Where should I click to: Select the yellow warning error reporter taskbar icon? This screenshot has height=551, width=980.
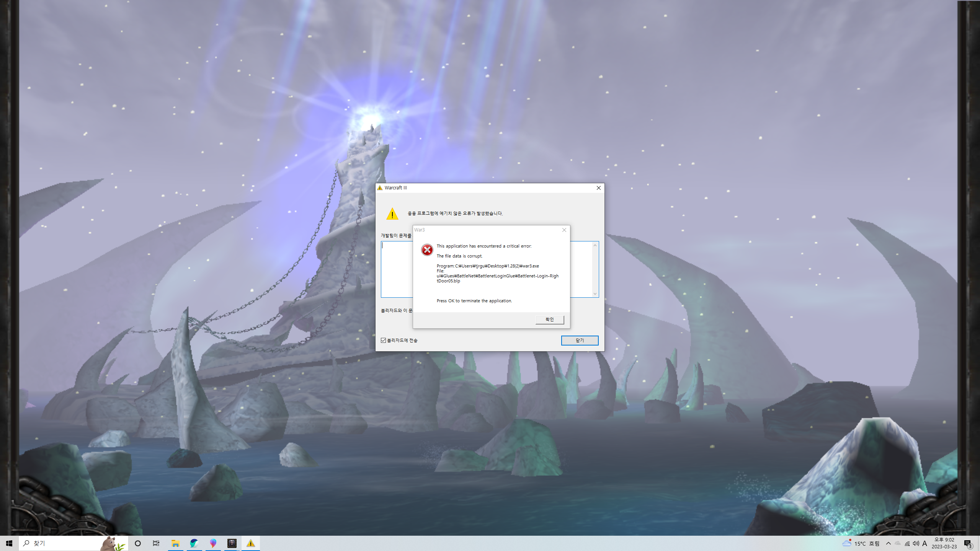pos(251,543)
